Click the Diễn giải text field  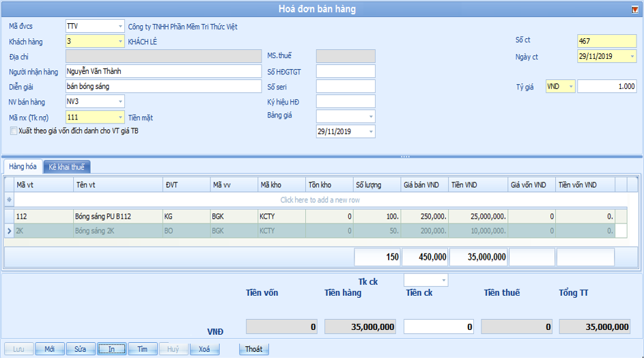point(163,87)
